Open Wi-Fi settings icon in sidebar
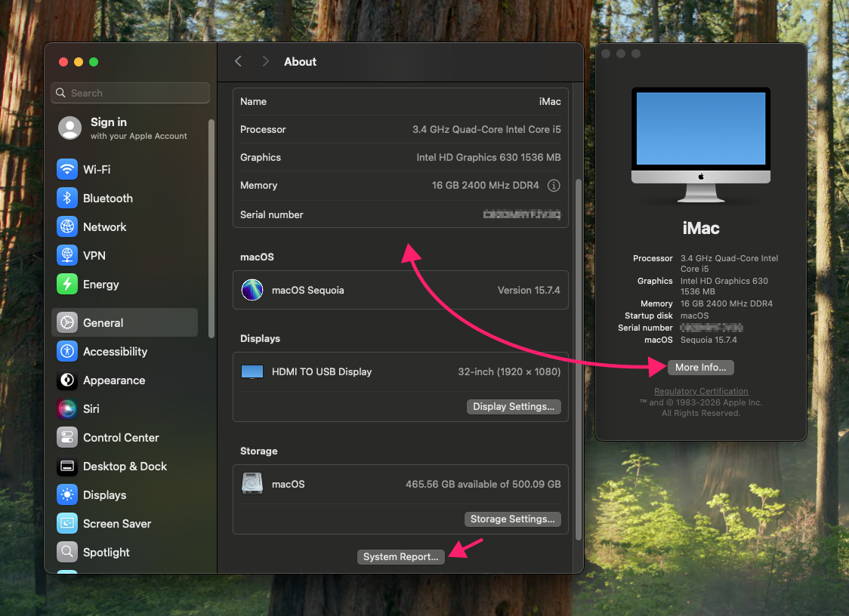 (x=67, y=169)
